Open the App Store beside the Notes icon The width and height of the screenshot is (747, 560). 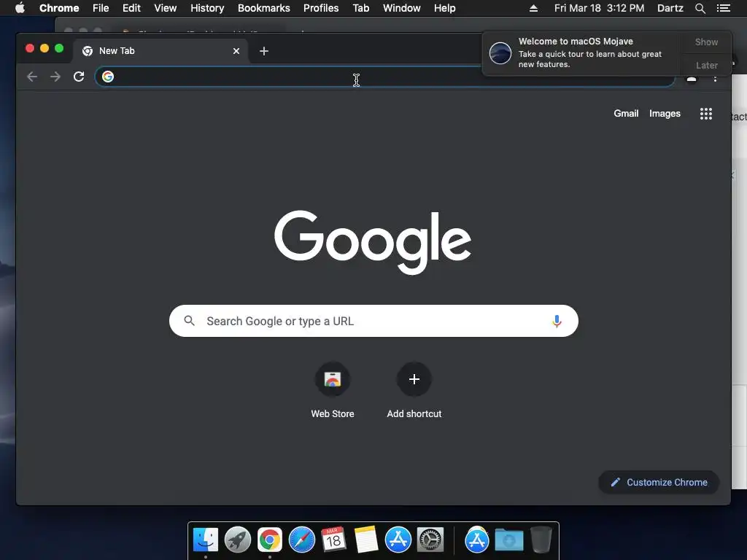[x=398, y=540]
